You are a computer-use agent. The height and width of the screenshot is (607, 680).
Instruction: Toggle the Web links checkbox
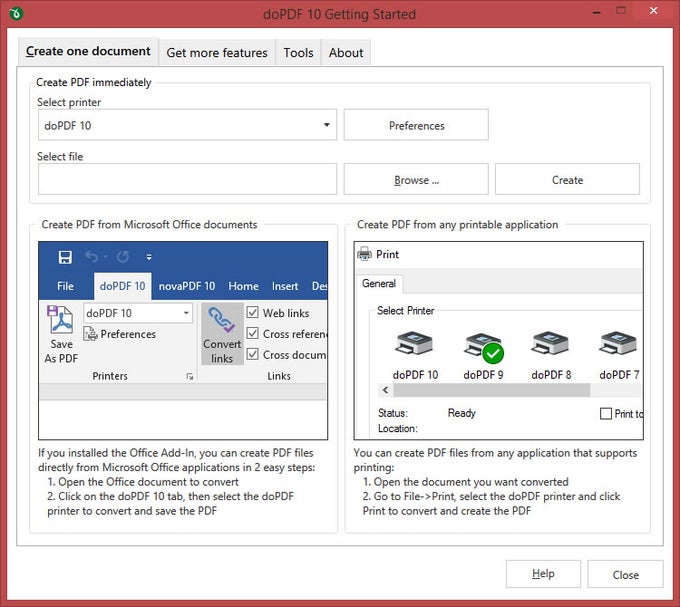(x=253, y=313)
